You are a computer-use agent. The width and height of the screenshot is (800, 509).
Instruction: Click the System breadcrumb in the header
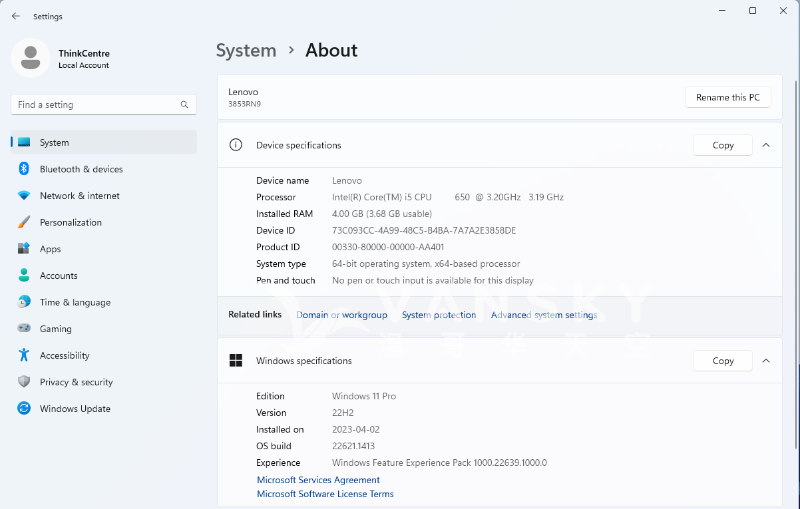[x=246, y=50]
